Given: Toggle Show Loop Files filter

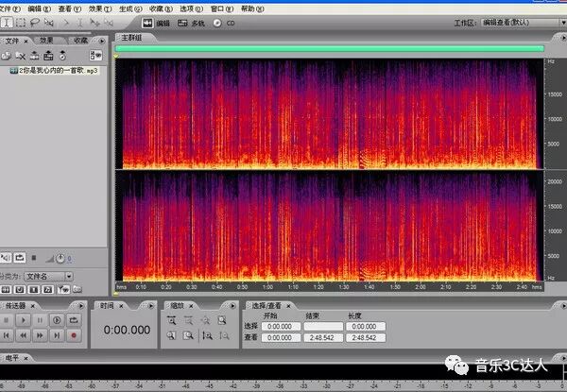Looking at the screenshot, I should click(20, 289).
